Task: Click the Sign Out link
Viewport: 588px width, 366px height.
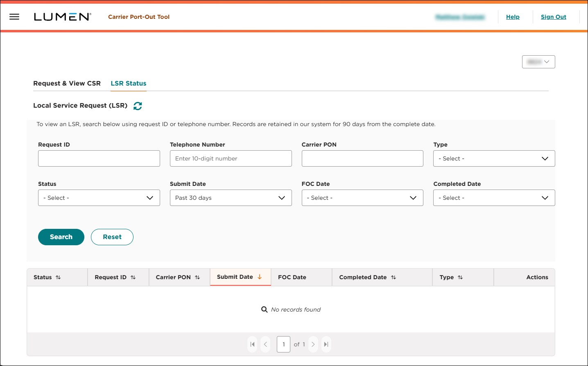Action: pos(553,17)
